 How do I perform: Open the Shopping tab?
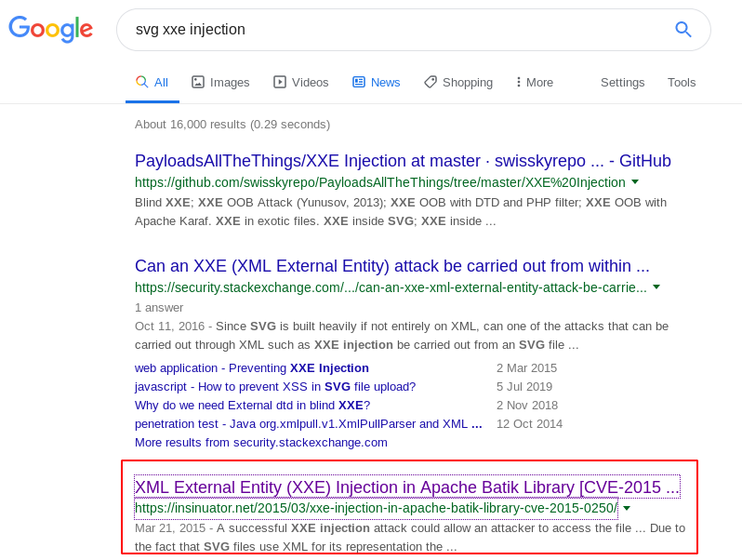click(458, 83)
